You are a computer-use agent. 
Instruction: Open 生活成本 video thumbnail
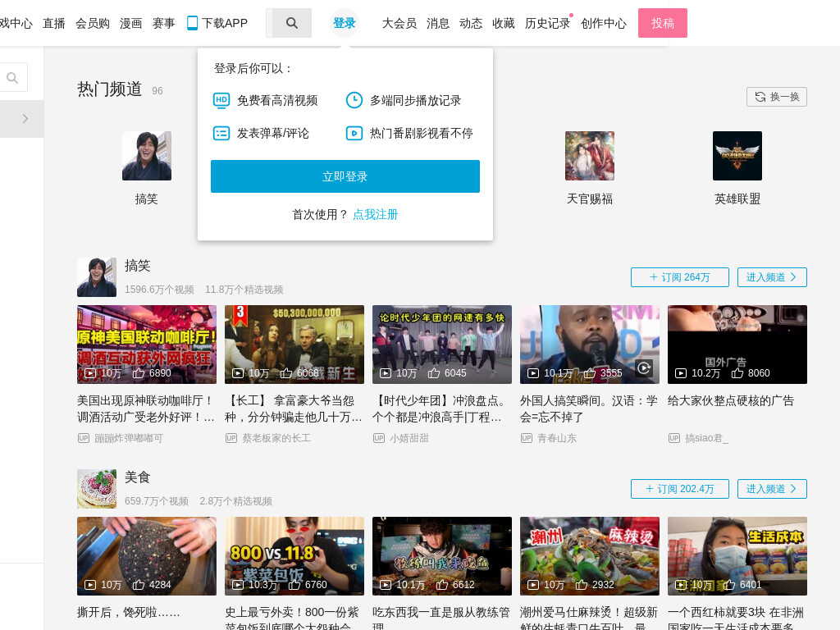click(x=737, y=556)
